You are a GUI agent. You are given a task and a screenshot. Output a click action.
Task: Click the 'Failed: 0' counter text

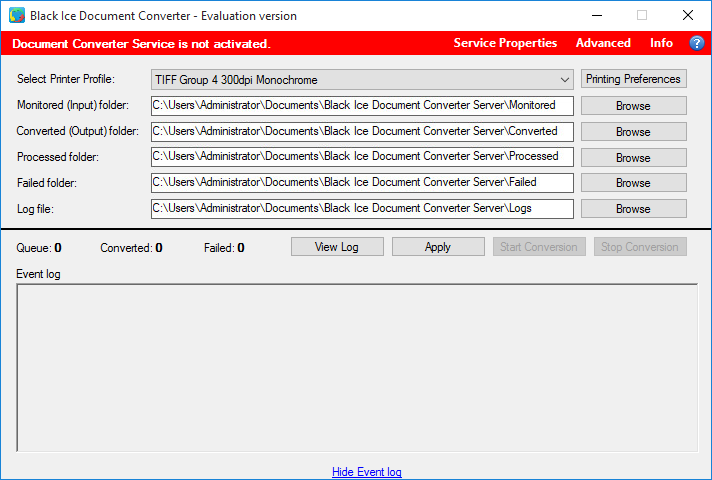point(224,248)
